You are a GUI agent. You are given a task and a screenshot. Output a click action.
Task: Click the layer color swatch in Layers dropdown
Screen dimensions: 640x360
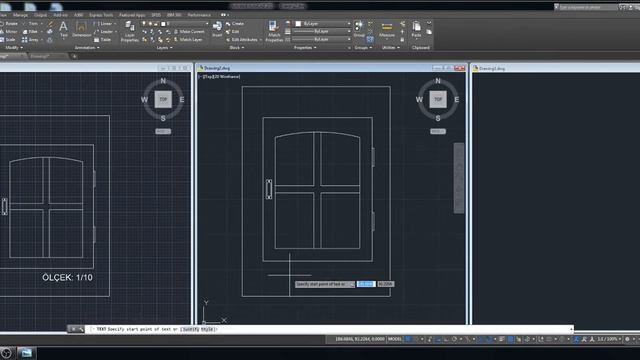(x=163, y=24)
